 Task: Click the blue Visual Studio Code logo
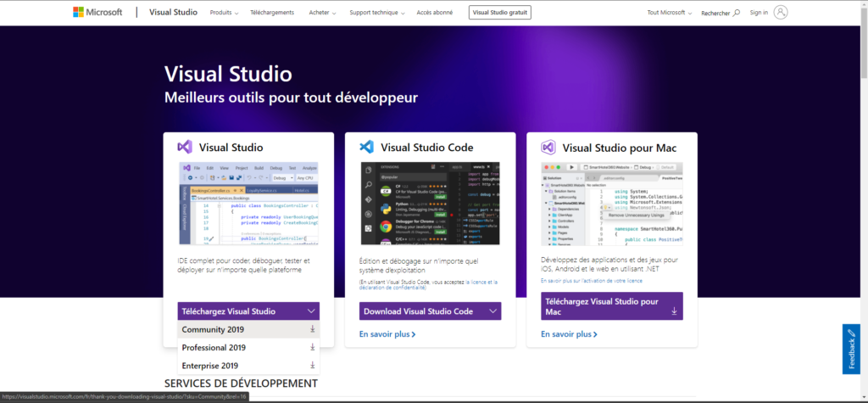(x=366, y=148)
